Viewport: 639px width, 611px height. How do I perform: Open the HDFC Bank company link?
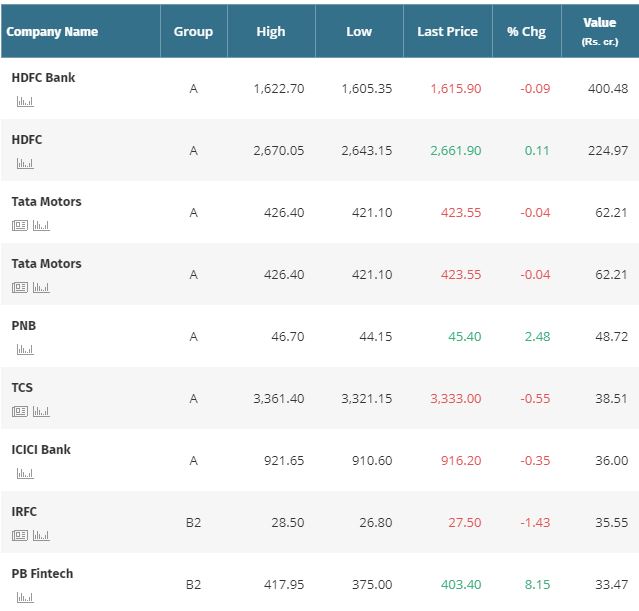click(x=43, y=78)
